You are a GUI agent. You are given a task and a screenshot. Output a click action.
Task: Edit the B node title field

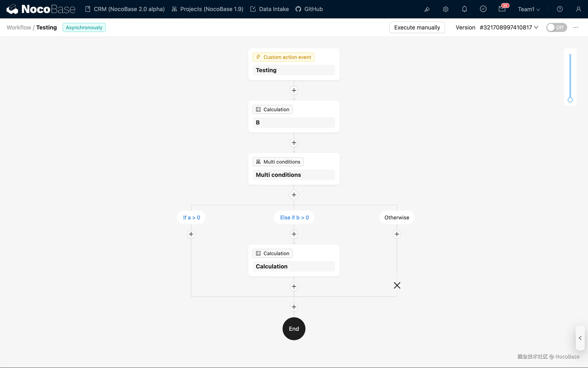(x=294, y=122)
